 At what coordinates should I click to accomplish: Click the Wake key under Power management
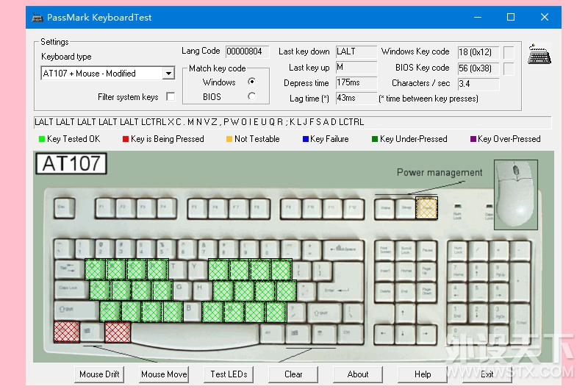pyautogui.click(x=385, y=209)
